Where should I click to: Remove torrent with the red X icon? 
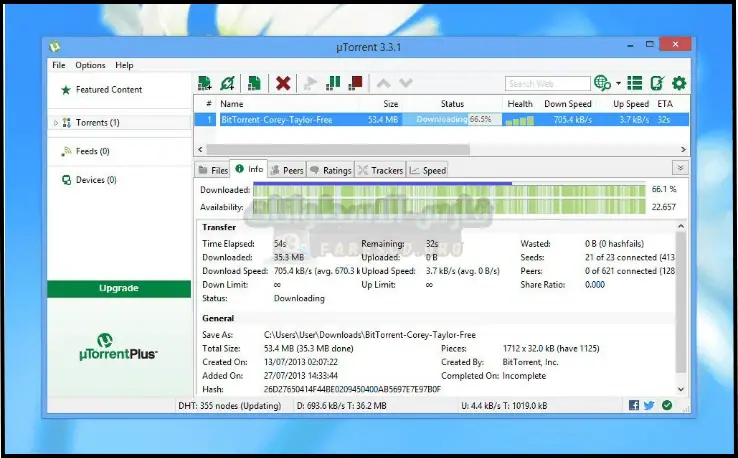tap(283, 83)
